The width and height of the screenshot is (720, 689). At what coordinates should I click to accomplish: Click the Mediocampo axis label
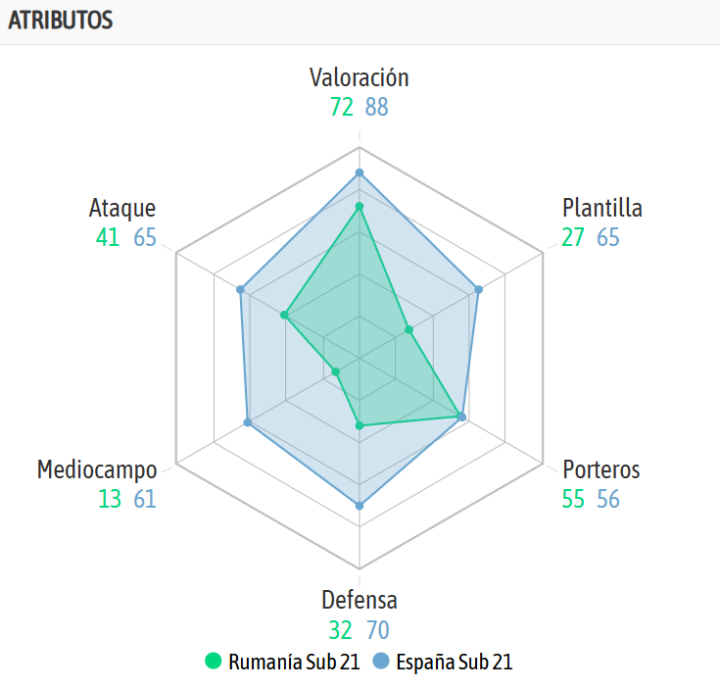(97, 470)
